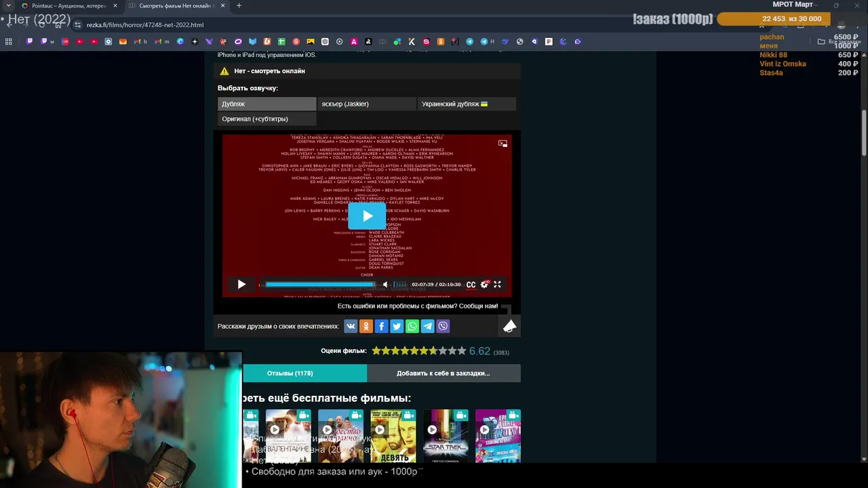Open the Девять movie thumbnail
The height and width of the screenshot is (488, 868).
coord(393,436)
